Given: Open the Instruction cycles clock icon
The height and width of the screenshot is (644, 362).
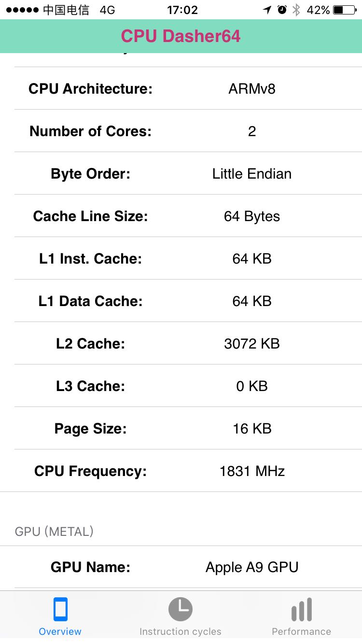Looking at the screenshot, I should (x=180, y=609).
